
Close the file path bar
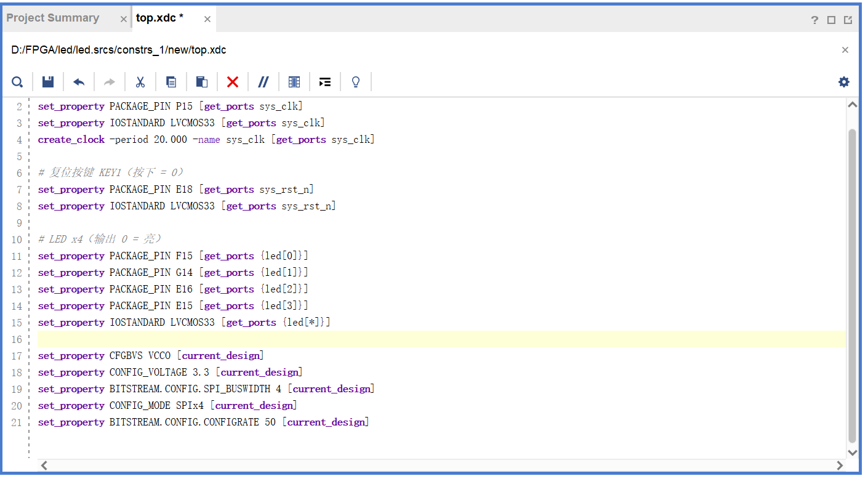(x=845, y=50)
